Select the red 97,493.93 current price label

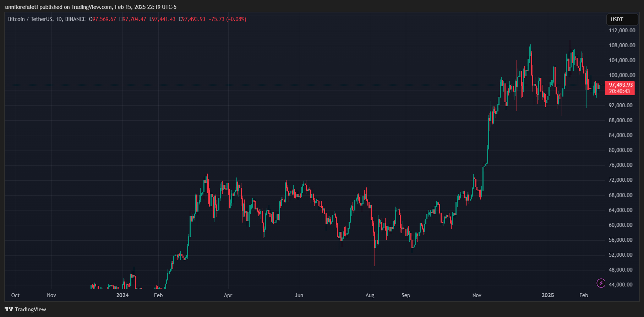621,85
